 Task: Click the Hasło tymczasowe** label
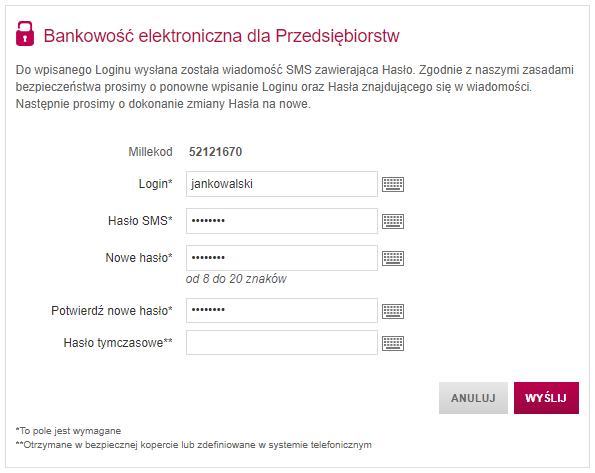118,343
